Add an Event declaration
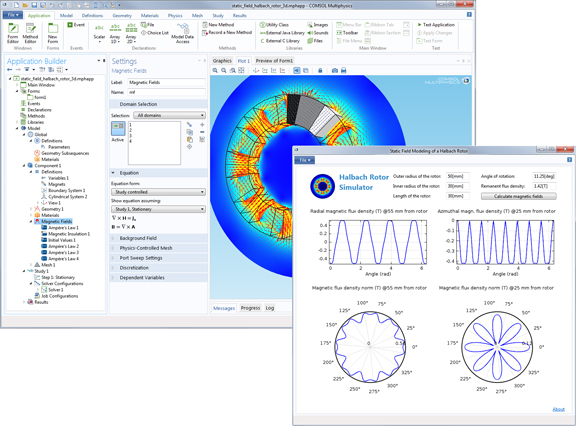The image size is (576, 426). [76, 25]
